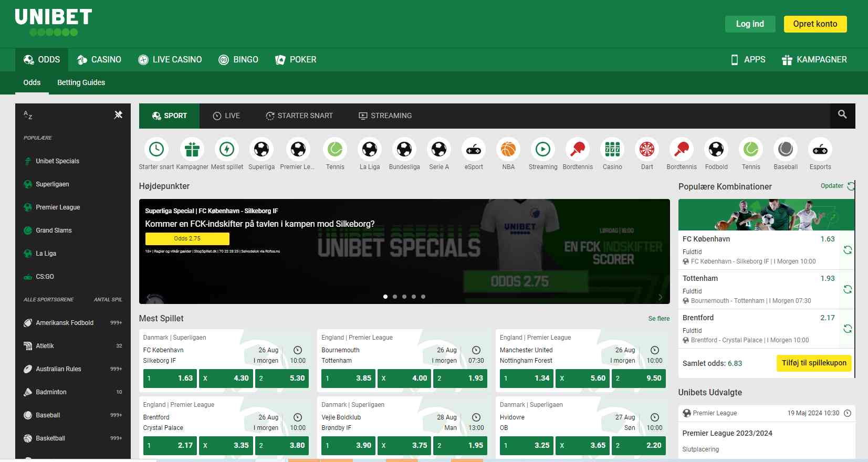The width and height of the screenshot is (868, 462).
Task: Select the second banner carousel dot
Action: tap(395, 297)
